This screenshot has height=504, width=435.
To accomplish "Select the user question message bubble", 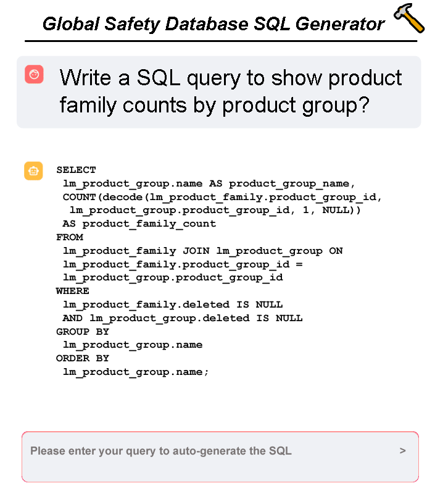I will 219,92.
